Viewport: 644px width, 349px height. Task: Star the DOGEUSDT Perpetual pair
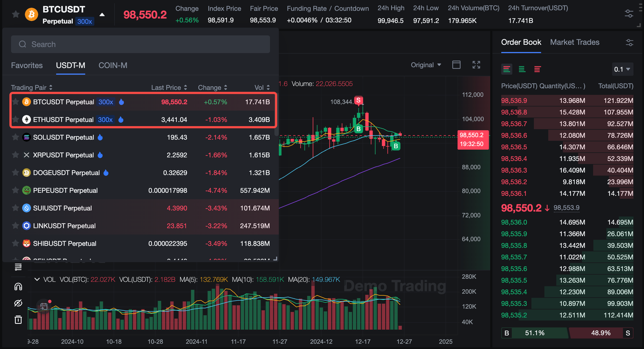(15, 173)
